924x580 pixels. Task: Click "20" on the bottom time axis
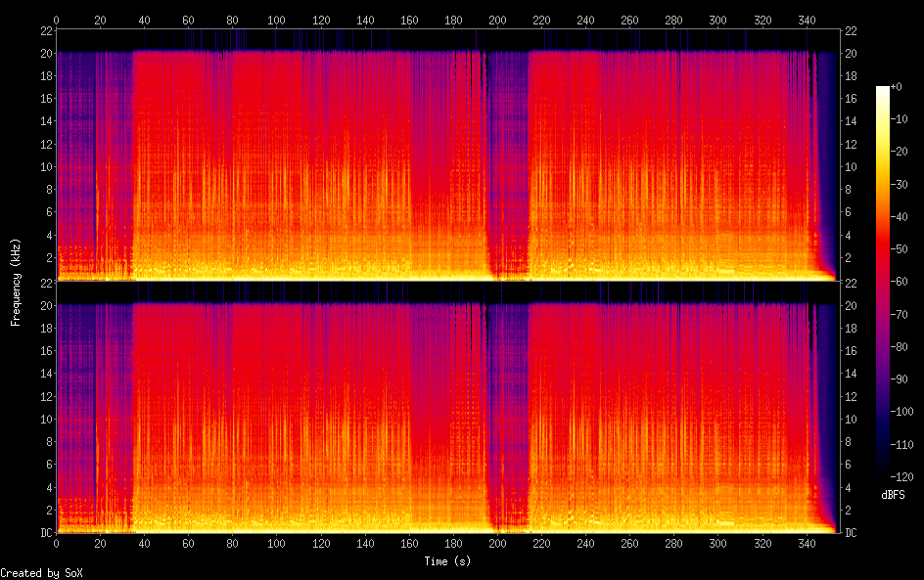100,544
